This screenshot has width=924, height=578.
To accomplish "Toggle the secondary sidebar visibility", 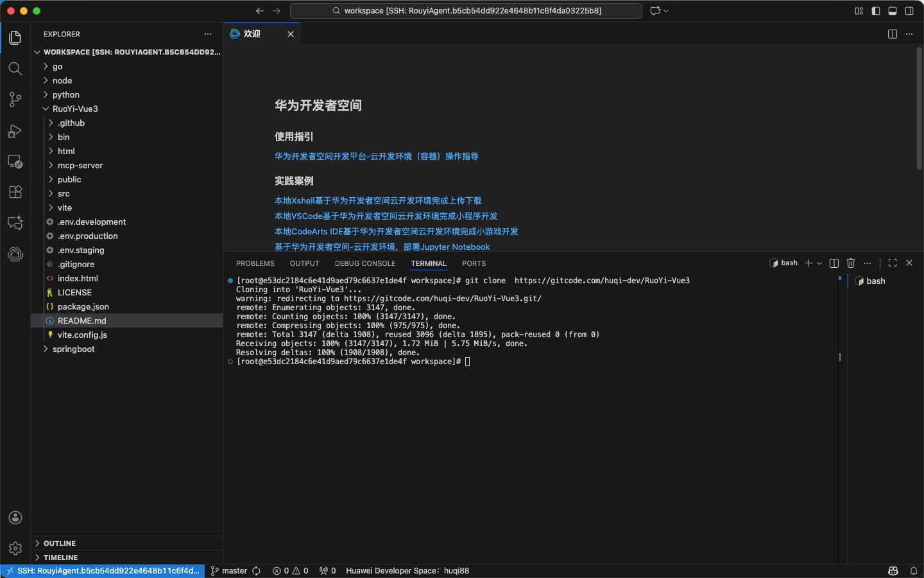I will [909, 11].
